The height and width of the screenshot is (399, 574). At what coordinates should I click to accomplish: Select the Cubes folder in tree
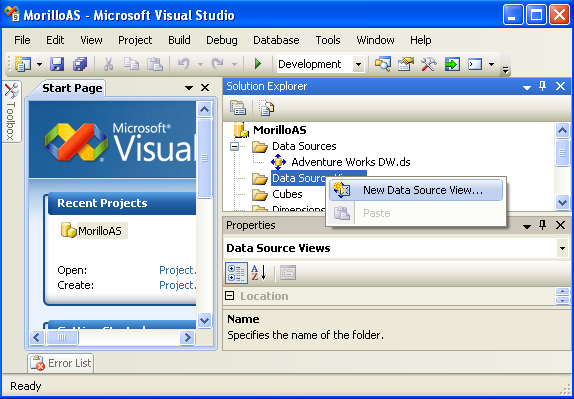(x=287, y=194)
